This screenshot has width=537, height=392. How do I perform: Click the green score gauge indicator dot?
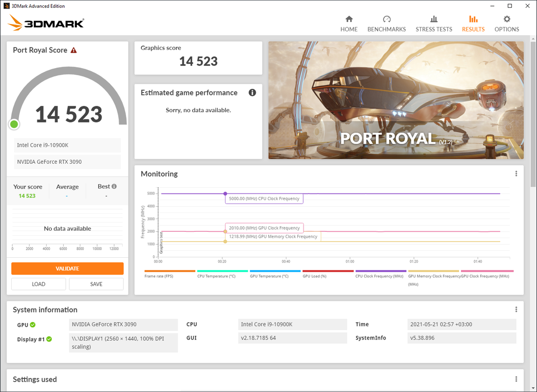pyautogui.click(x=14, y=124)
